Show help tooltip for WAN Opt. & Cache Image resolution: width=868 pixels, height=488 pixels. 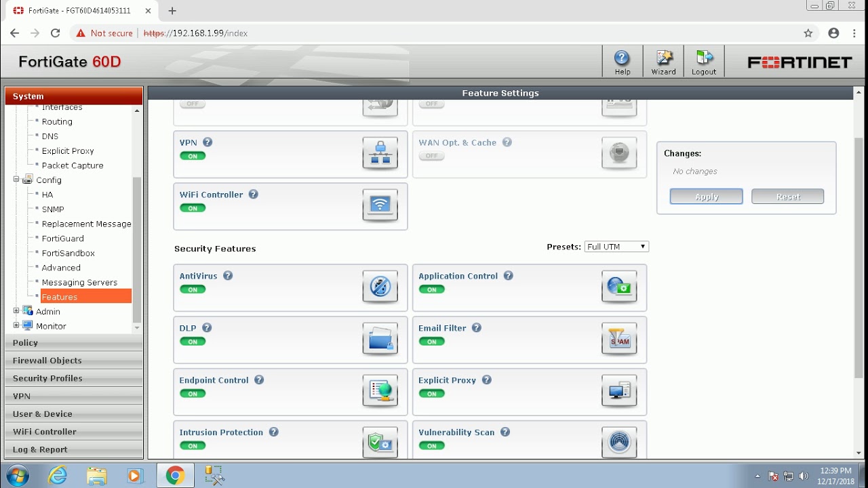pyautogui.click(x=507, y=142)
